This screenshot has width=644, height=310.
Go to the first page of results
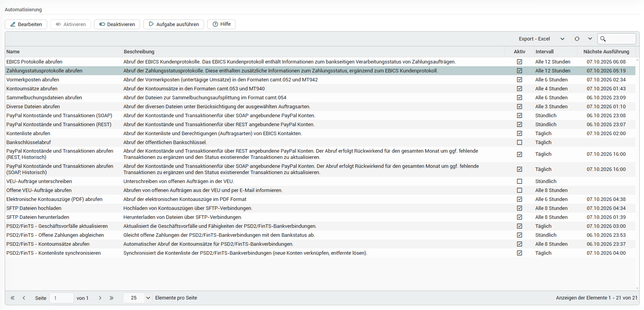[12, 298]
